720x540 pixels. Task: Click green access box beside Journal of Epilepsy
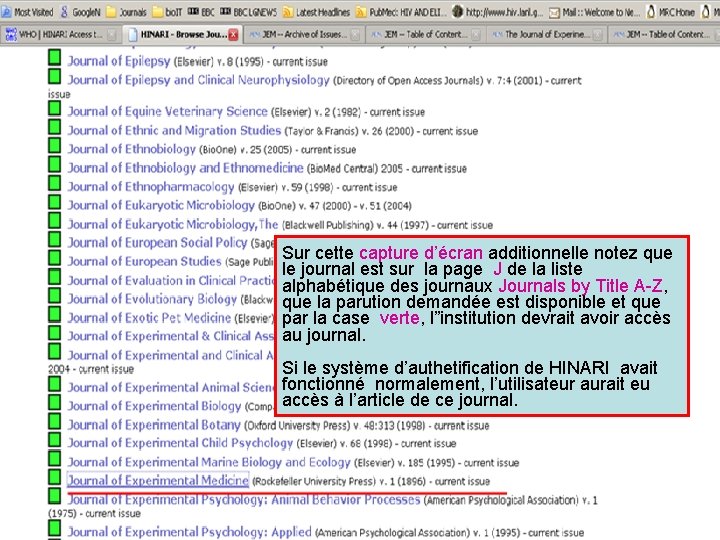(x=55, y=58)
